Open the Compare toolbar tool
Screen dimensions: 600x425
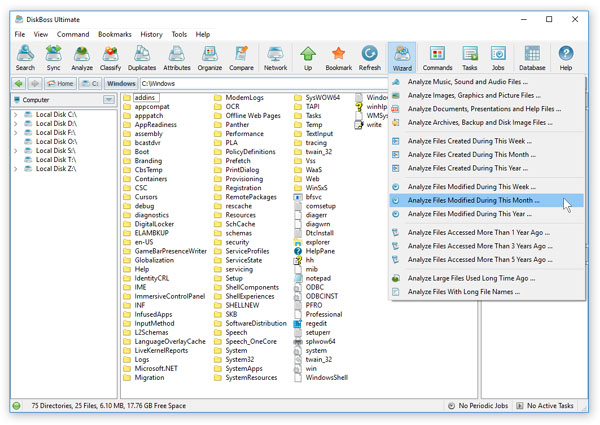coord(241,58)
